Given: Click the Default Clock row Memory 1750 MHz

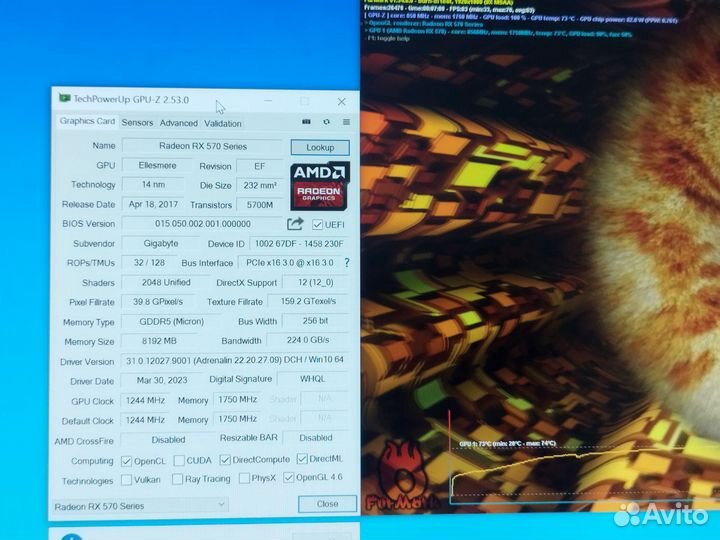Looking at the screenshot, I should point(237,419).
